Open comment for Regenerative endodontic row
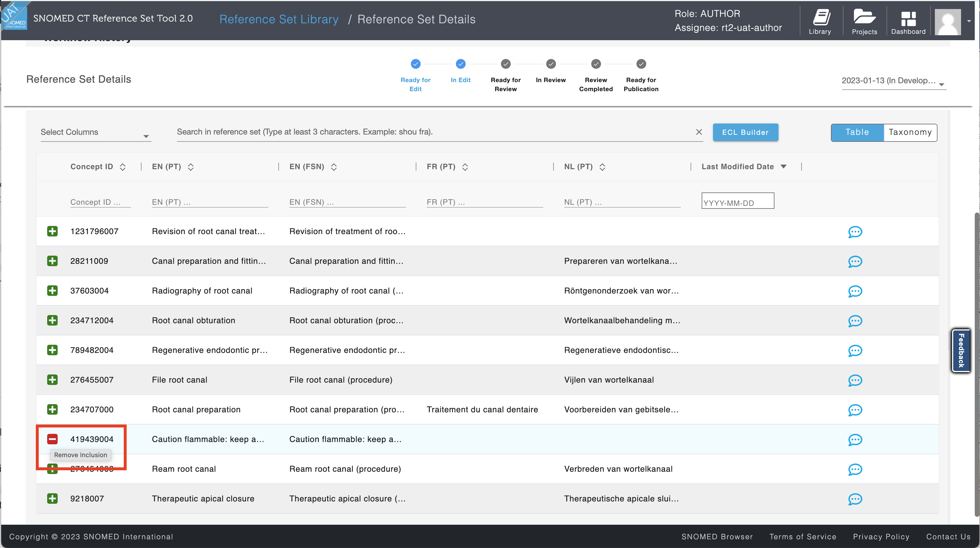This screenshot has height=548, width=980. click(x=855, y=351)
